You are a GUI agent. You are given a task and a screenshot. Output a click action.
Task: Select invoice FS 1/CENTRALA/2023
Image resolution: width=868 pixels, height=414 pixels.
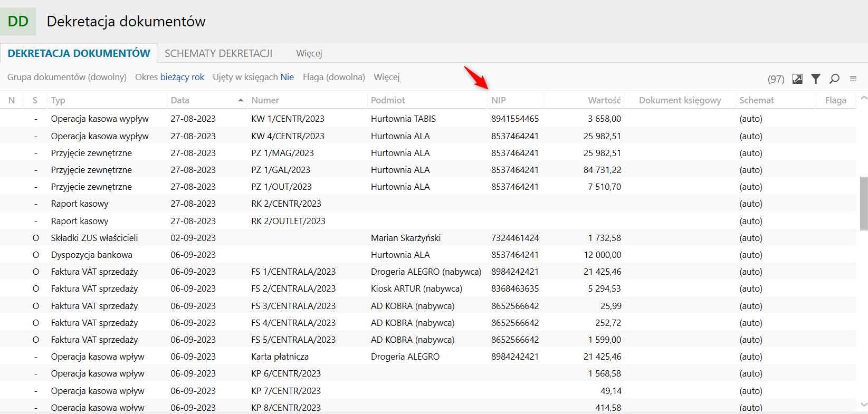pos(293,272)
